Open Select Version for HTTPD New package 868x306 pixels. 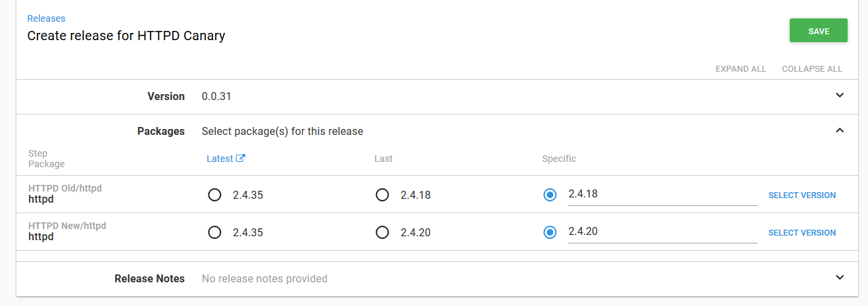(x=802, y=233)
